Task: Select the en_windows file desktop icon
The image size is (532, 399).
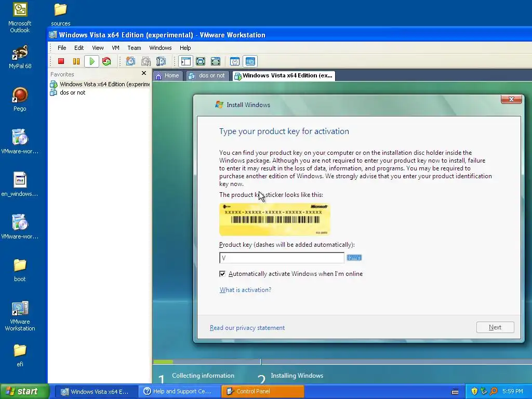Action: click(20, 184)
